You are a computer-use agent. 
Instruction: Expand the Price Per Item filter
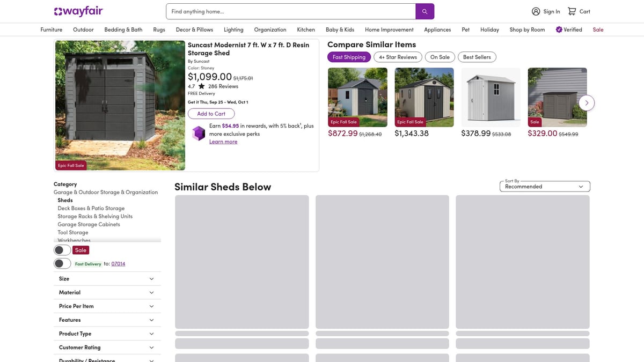pyautogui.click(x=107, y=306)
